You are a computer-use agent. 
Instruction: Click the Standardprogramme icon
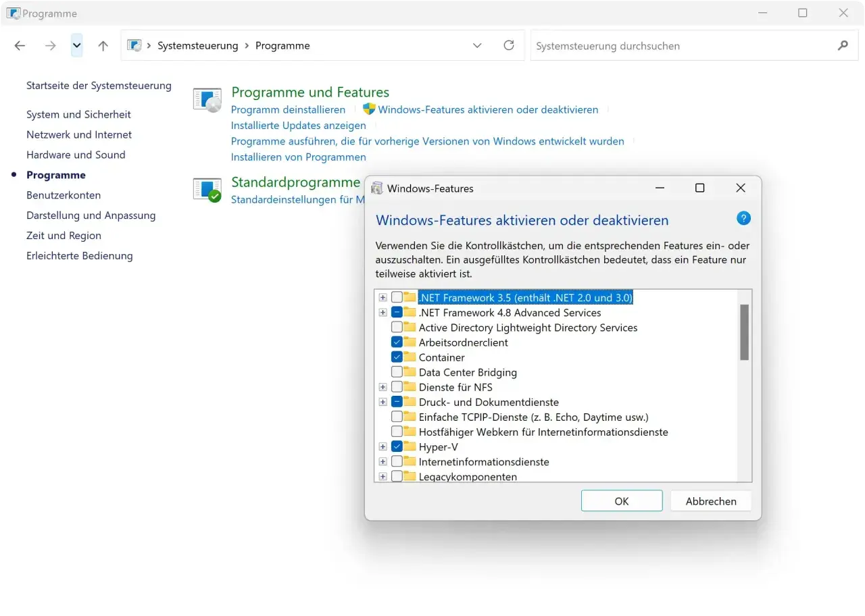[x=207, y=190]
